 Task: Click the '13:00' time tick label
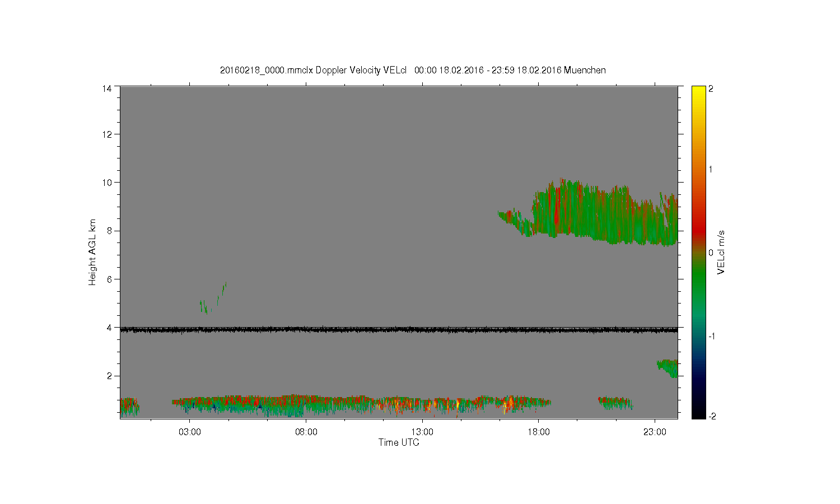[422, 432]
